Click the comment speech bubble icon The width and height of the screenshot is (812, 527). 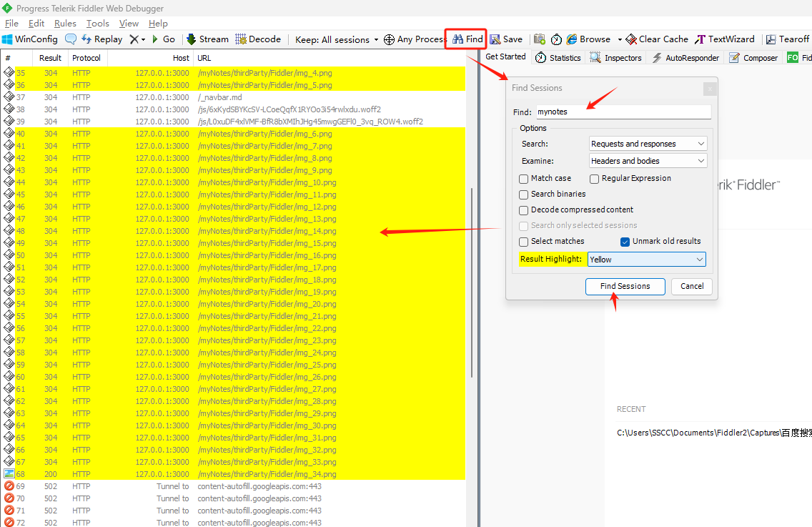point(71,39)
